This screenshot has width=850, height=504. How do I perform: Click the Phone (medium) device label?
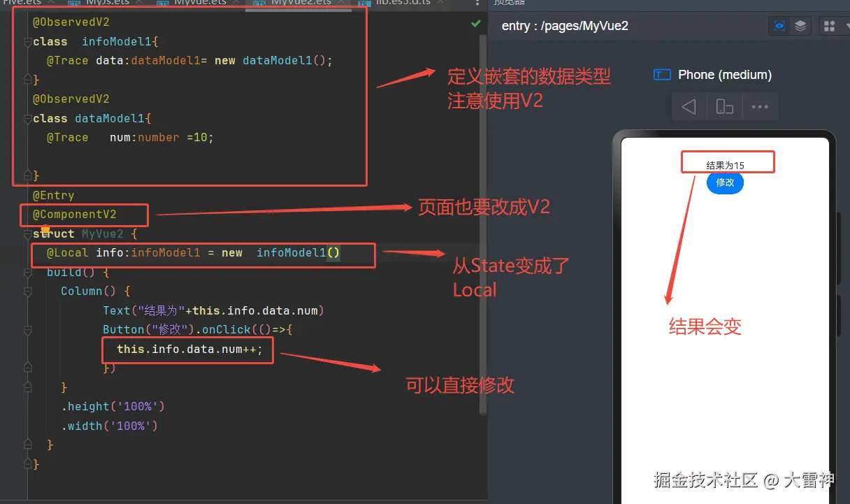725,75
